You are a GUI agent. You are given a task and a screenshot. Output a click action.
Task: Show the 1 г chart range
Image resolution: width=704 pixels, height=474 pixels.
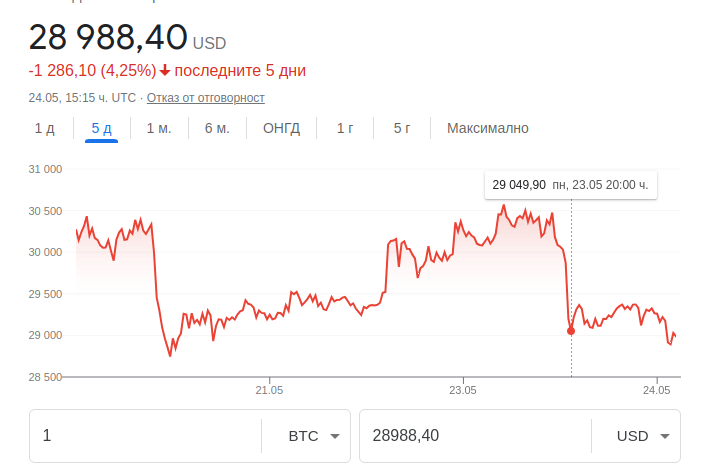(345, 128)
